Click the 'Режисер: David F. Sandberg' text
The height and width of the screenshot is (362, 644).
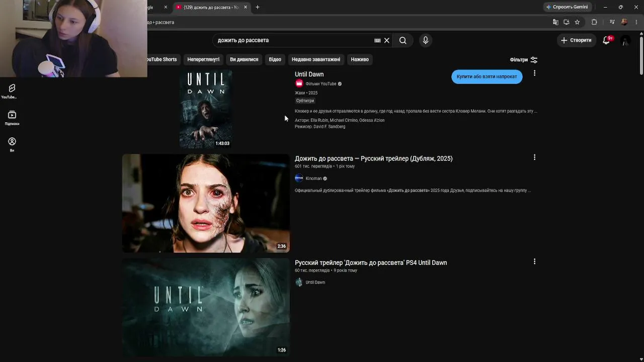(320, 127)
